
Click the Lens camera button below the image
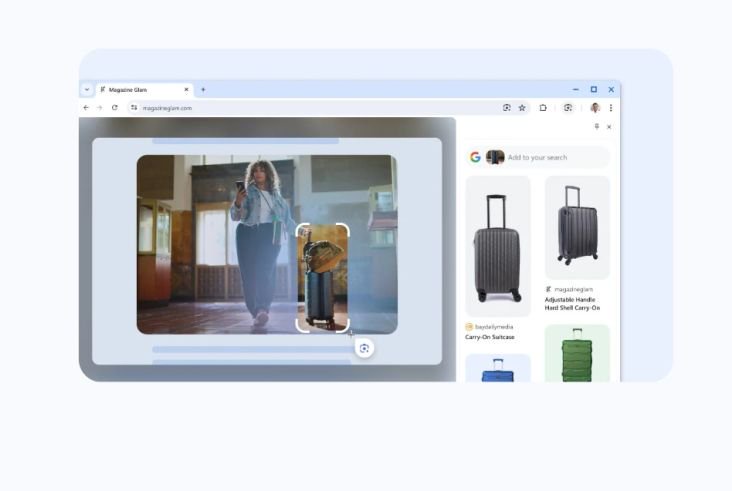(364, 348)
